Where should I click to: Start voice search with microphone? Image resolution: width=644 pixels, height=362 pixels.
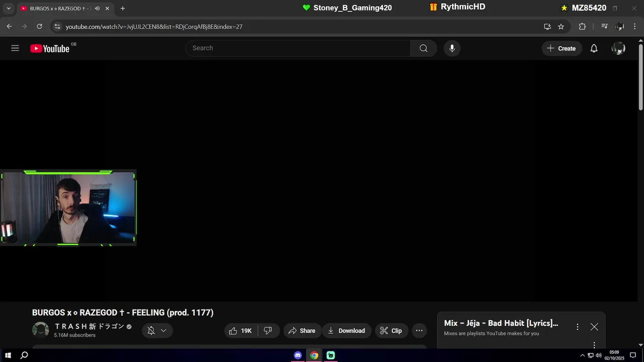[x=452, y=48]
